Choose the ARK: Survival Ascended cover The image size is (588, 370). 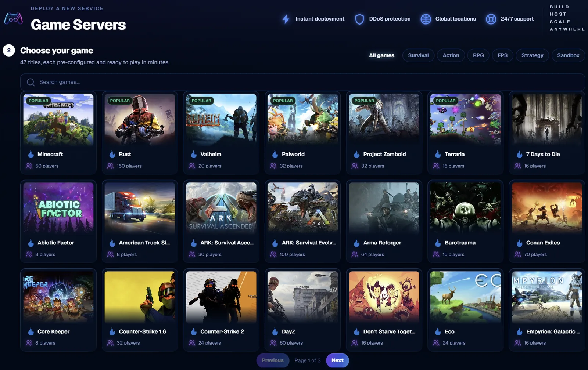coord(221,208)
